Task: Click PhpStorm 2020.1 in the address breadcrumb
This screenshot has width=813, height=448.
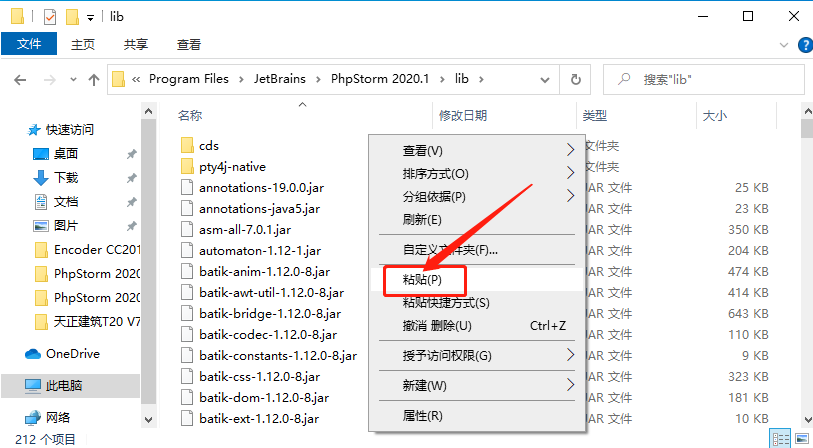Action: click(x=380, y=79)
